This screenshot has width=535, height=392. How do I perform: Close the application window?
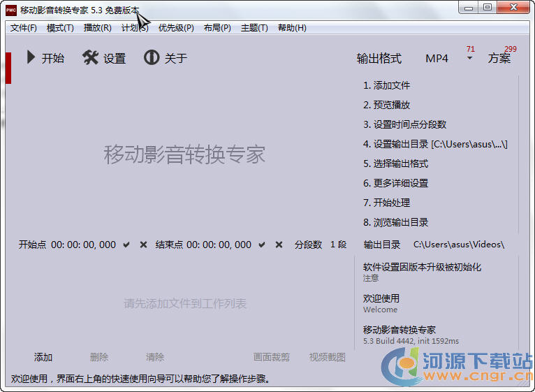(513, 8)
